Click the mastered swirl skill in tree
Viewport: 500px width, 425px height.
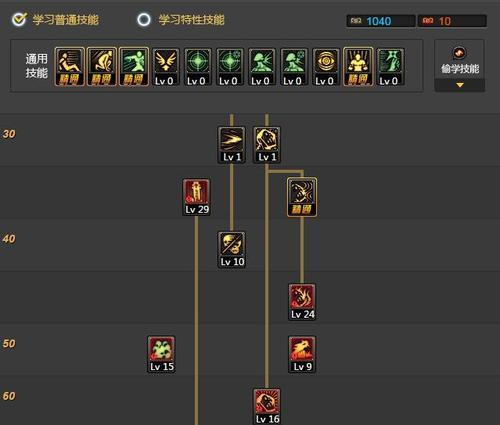coord(302,197)
